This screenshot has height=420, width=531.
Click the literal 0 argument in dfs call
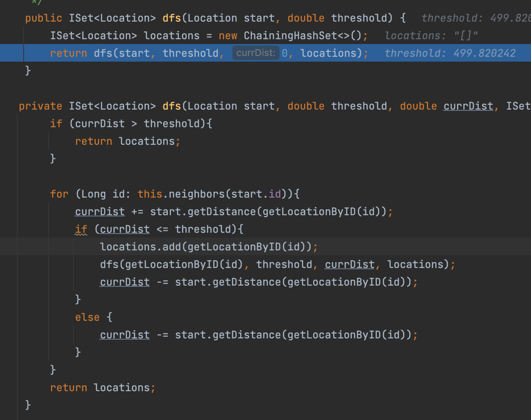(x=284, y=53)
